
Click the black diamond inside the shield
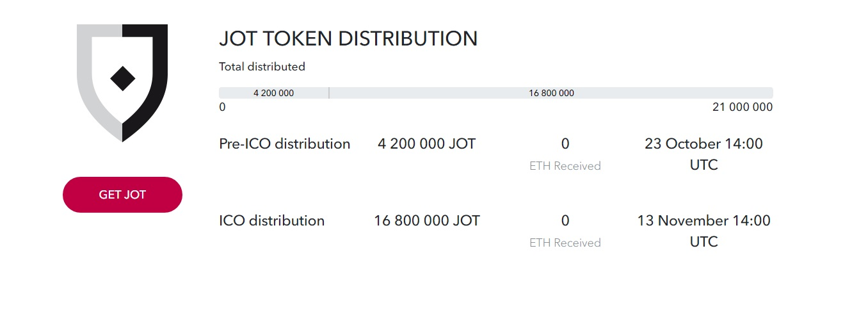(x=123, y=79)
